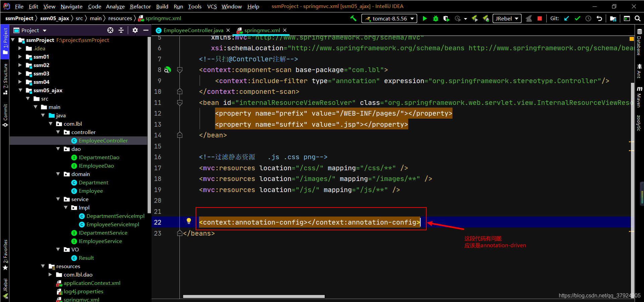Run with JRebel rocket icon

[475, 18]
